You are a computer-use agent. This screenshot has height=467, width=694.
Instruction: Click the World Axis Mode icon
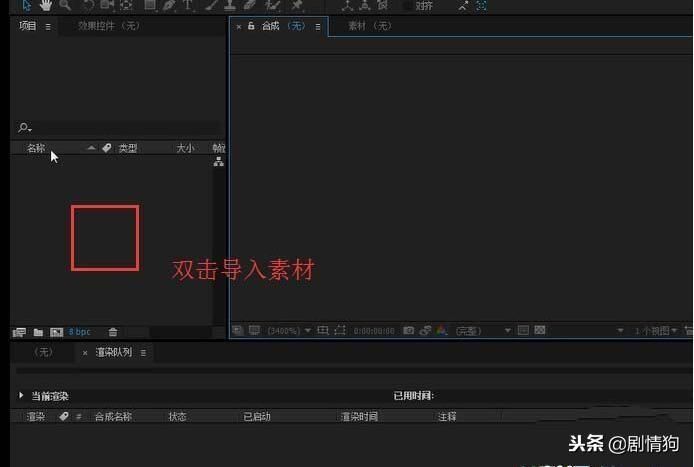[365, 5]
